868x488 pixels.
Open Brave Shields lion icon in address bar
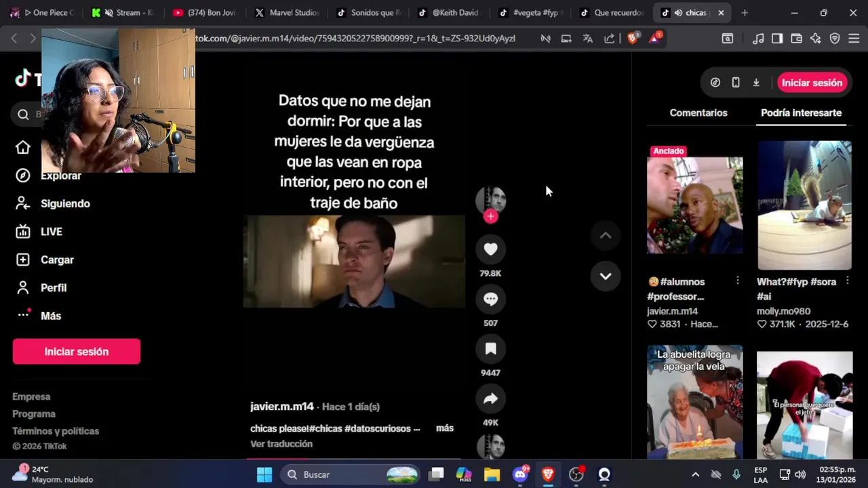point(633,38)
